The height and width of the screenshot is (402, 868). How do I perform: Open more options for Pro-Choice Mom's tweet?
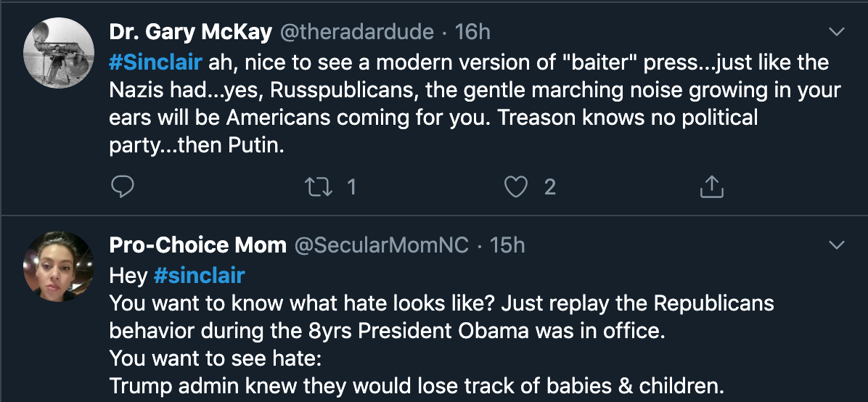[837, 245]
